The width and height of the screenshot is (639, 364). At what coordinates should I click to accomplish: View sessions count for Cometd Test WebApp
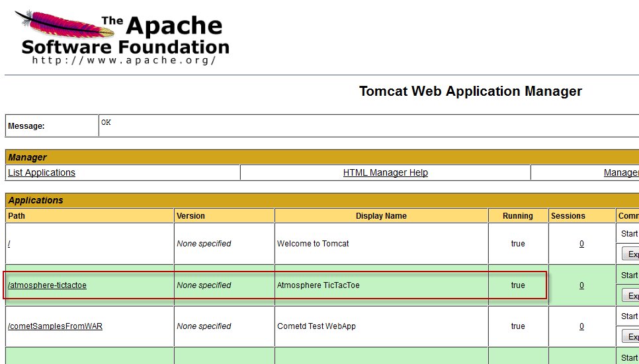[x=581, y=326]
